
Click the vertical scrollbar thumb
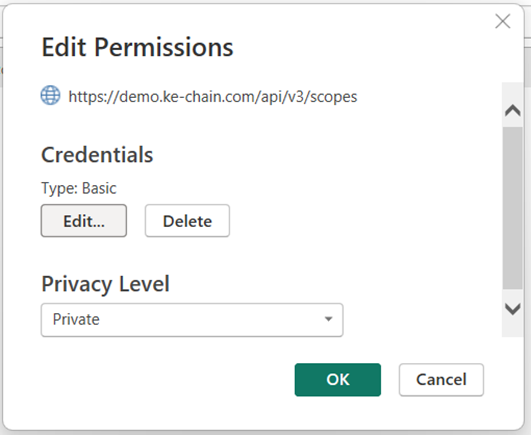click(x=512, y=208)
